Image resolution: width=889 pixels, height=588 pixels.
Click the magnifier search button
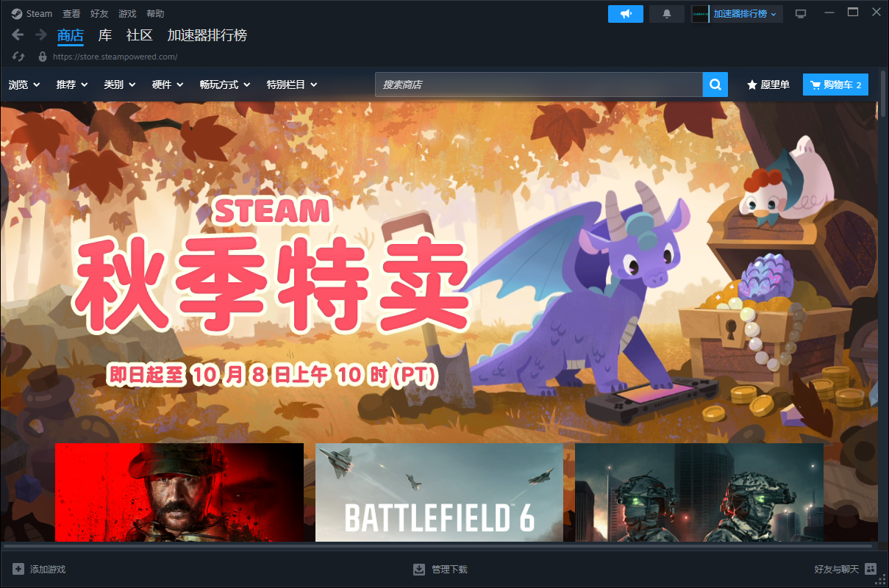tap(715, 85)
